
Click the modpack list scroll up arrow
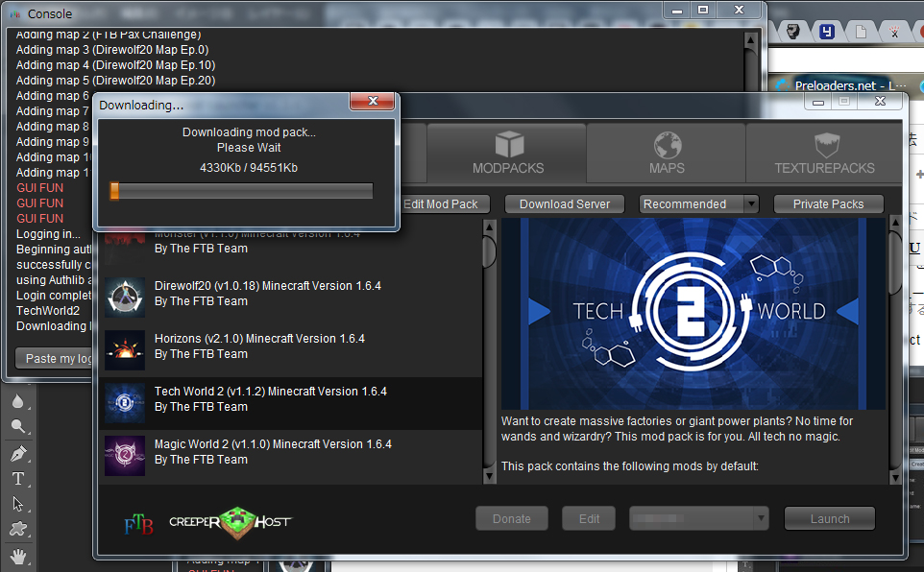tap(489, 226)
